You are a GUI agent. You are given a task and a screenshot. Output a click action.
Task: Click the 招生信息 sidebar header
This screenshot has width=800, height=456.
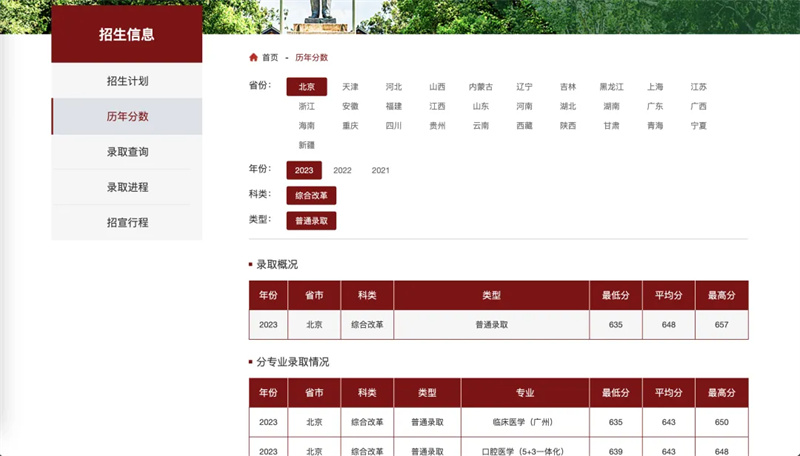pyautogui.click(x=127, y=34)
